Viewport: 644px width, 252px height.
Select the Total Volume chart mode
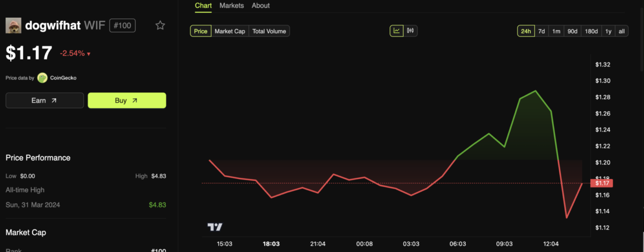click(x=269, y=31)
